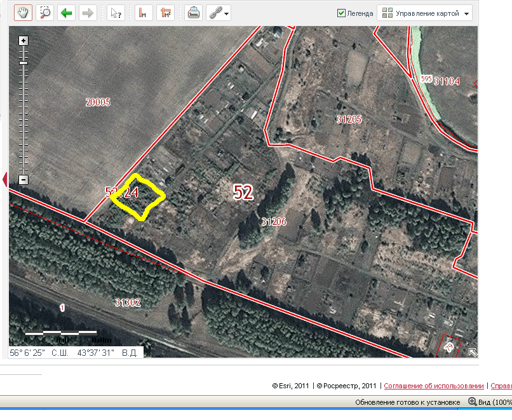Click the zoom slider handle
Viewport: 512px width, 420px height.
(x=23, y=63)
